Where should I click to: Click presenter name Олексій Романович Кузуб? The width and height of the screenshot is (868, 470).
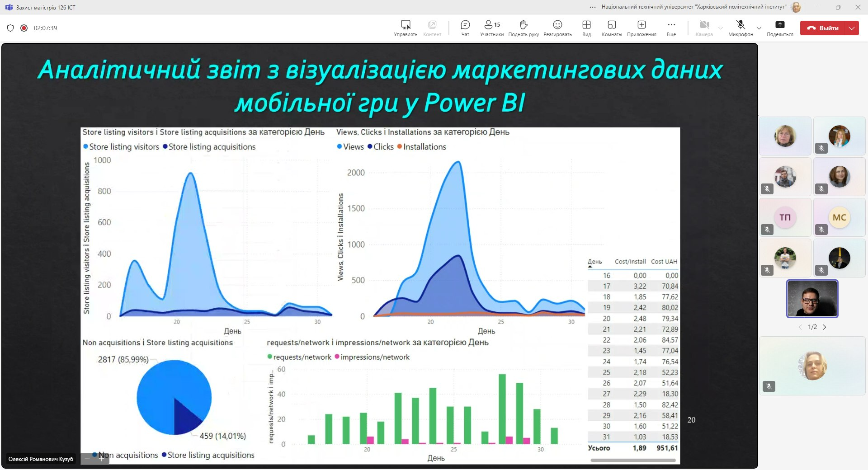tap(41, 459)
